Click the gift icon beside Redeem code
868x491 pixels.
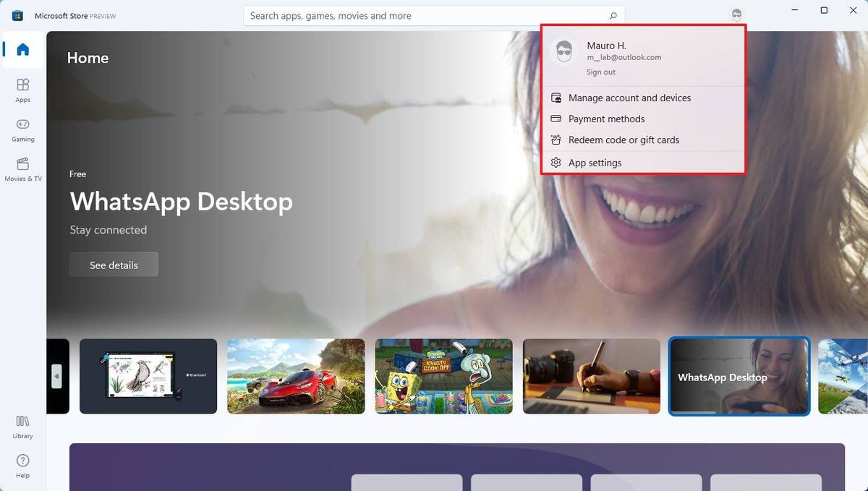point(556,140)
